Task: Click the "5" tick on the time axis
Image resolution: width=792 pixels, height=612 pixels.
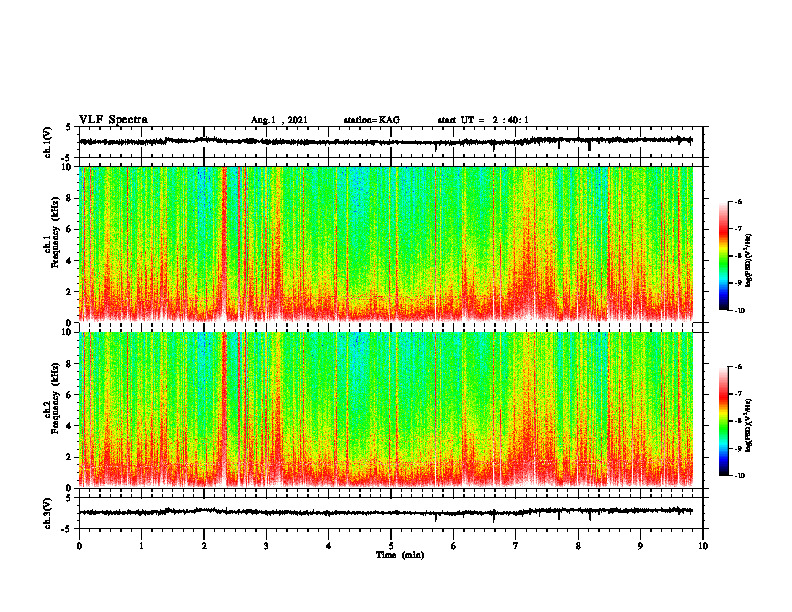Action: tap(391, 546)
